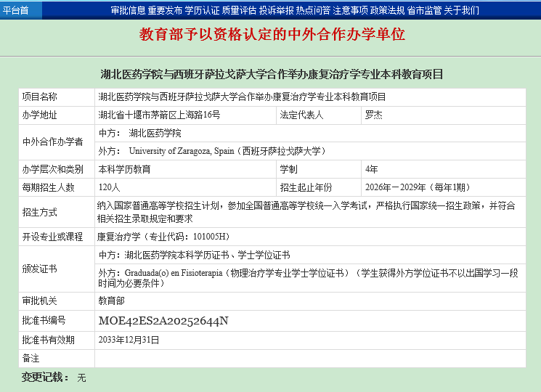Screen dimensions: 541x392
Task: Open the 质量评估 section
Action: [x=239, y=10]
